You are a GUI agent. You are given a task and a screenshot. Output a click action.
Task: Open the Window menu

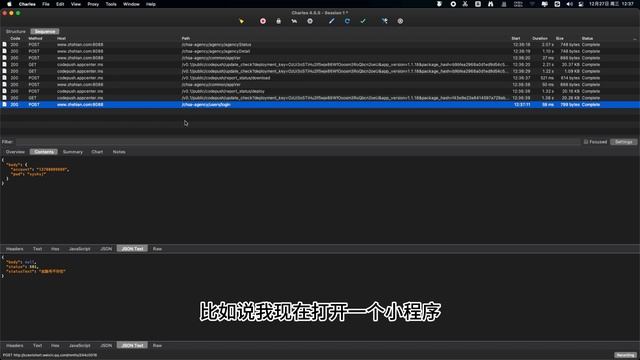coord(131,4)
